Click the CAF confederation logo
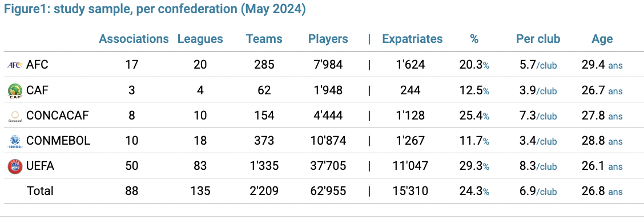The image size is (644, 223). pos(15,90)
